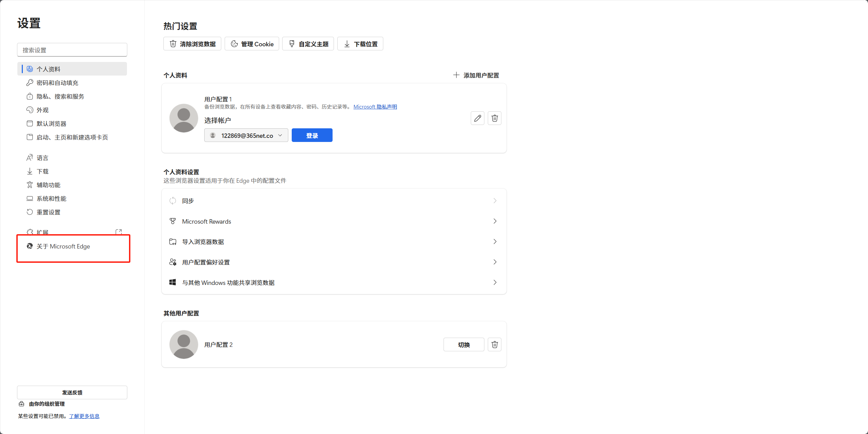Open 关于 Microsoft Edge in sidebar
The height and width of the screenshot is (434, 868).
[x=63, y=246]
